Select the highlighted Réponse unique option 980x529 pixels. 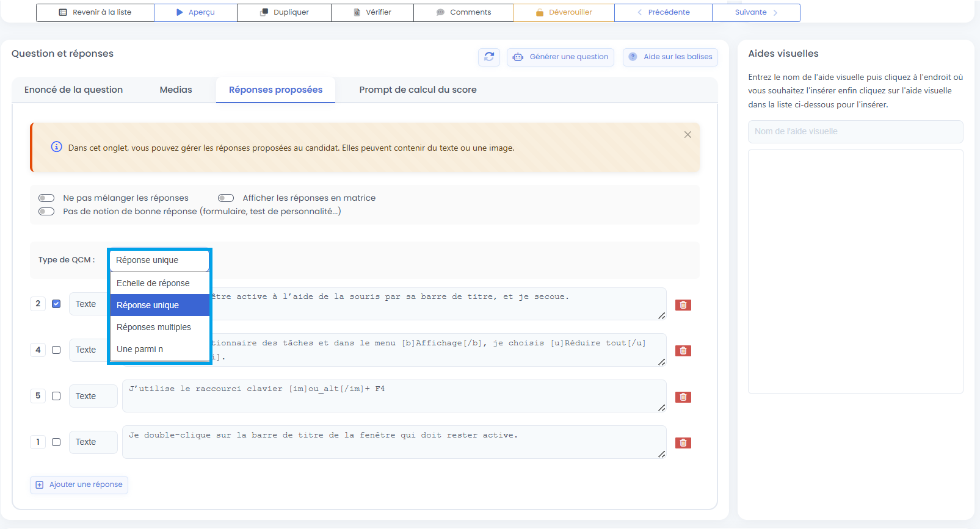[x=159, y=305]
